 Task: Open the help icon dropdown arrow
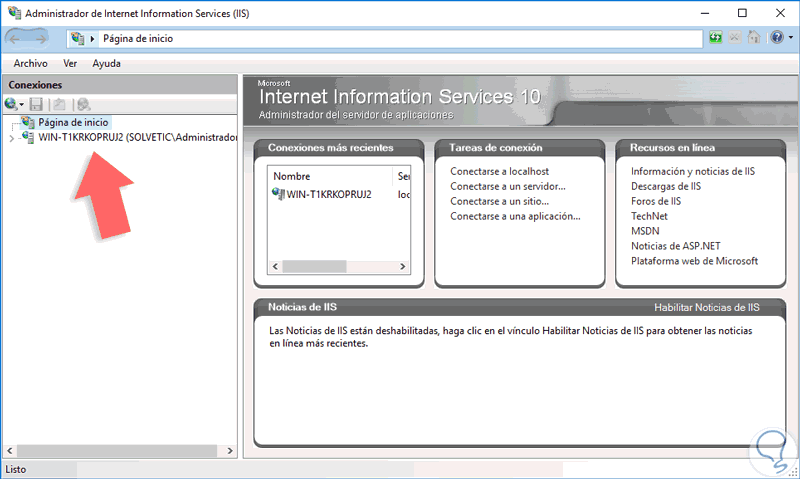point(790,37)
